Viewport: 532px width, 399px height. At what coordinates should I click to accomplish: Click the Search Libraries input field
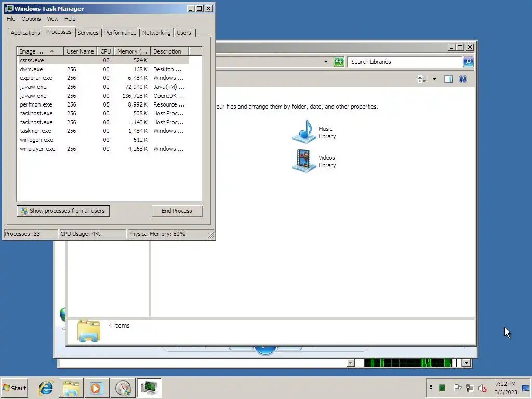[405, 62]
